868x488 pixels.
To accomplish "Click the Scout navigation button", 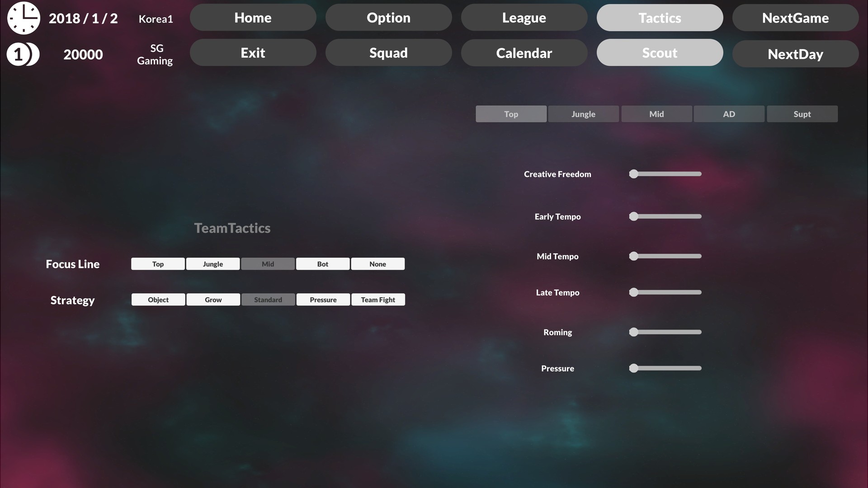I will tap(660, 52).
